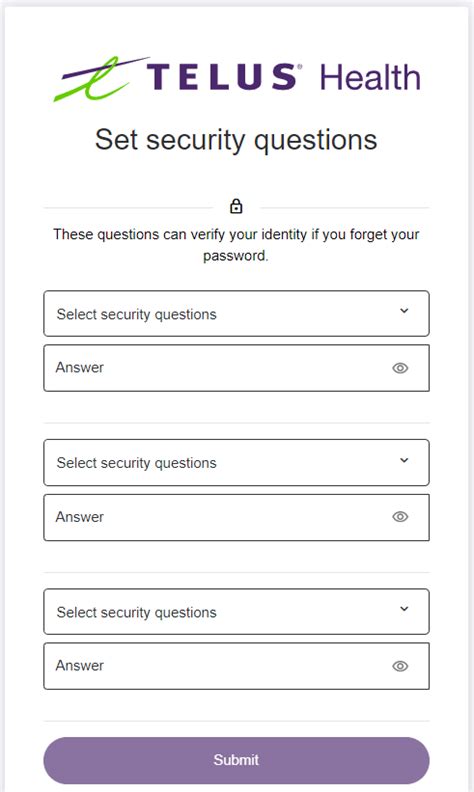Focus the second Answer input field
This screenshot has width=474, height=792.
pos(236,517)
